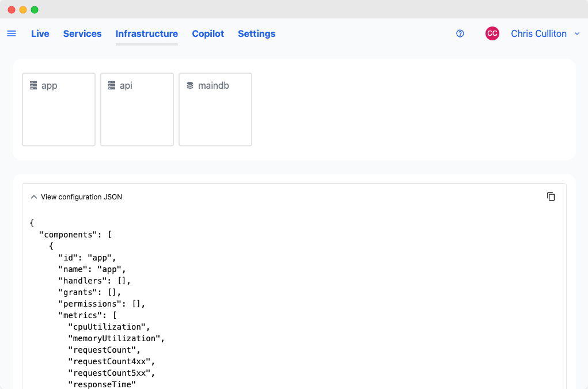Select the maindb component card

[215, 109]
